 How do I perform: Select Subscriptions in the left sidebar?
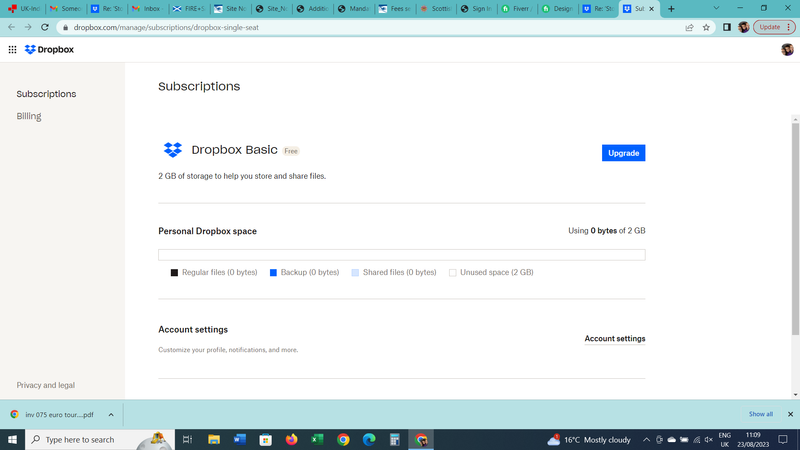coord(46,94)
